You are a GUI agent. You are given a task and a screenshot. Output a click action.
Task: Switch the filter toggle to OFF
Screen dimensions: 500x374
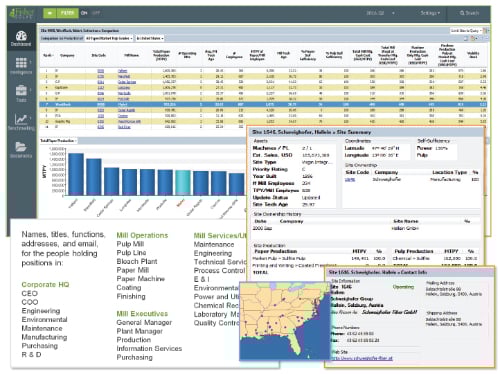tap(96, 13)
